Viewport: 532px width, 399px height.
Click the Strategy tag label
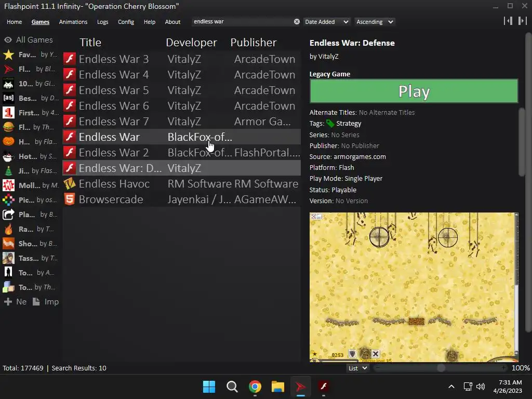349,124
